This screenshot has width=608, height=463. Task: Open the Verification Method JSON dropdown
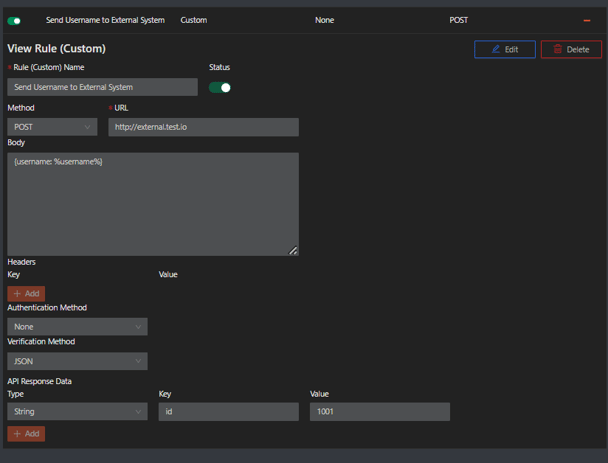pyautogui.click(x=77, y=361)
